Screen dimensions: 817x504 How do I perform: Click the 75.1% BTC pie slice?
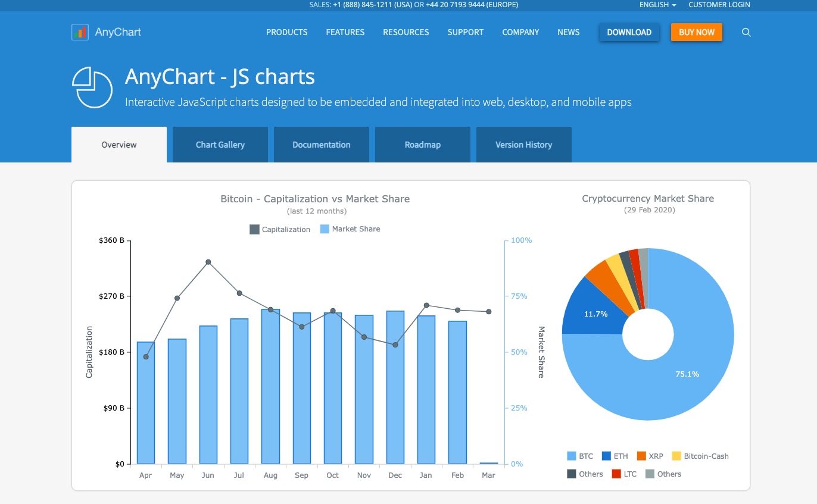pos(687,374)
